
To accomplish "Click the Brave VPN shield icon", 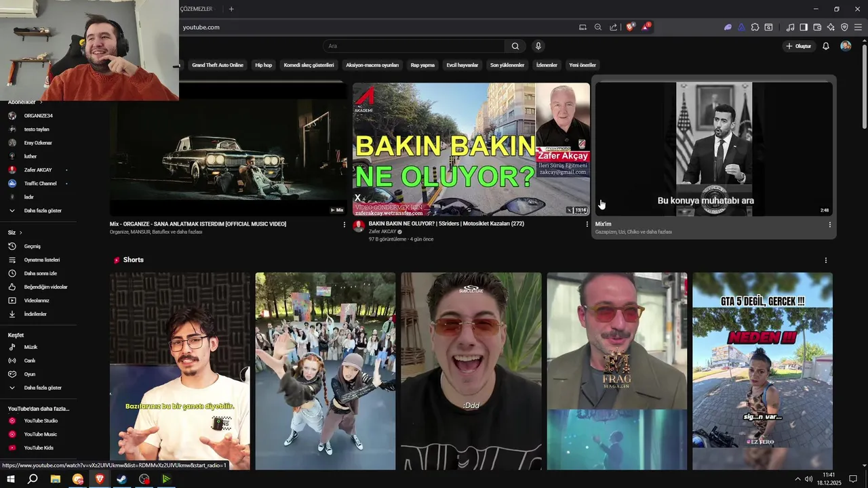I will click(844, 27).
